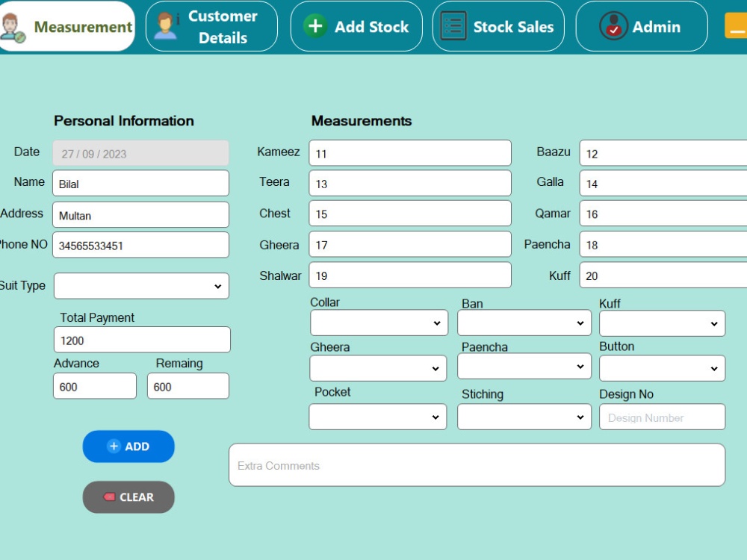Click the Baazu label
The image size is (747, 560).
coord(554,152)
